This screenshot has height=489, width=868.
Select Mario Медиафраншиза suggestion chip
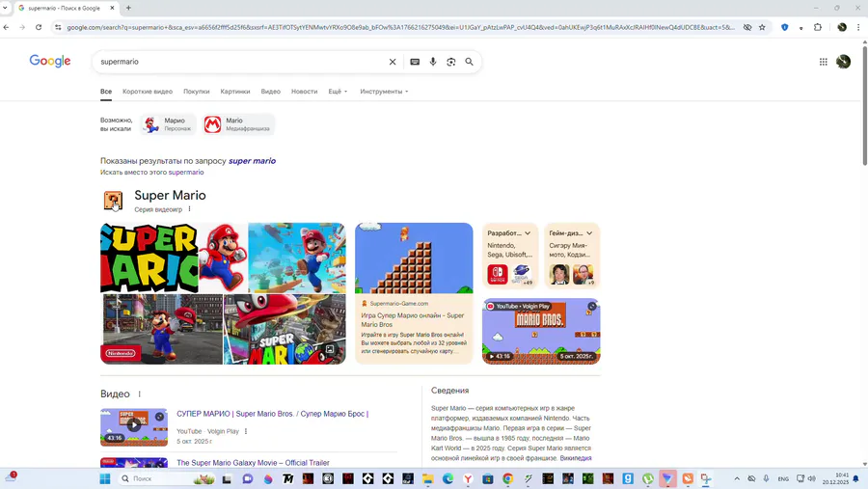pos(238,124)
